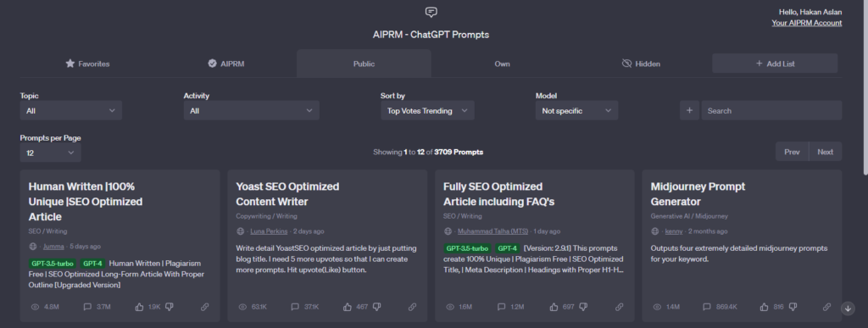Open Sort by Top Votes Trending dropdown
The image size is (868, 328).
click(x=427, y=111)
